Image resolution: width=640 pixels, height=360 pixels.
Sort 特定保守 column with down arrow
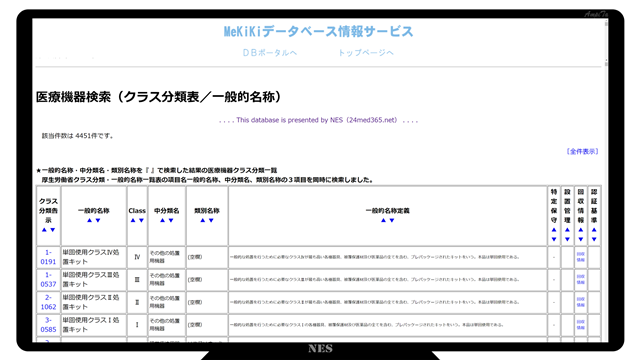tap(554, 239)
